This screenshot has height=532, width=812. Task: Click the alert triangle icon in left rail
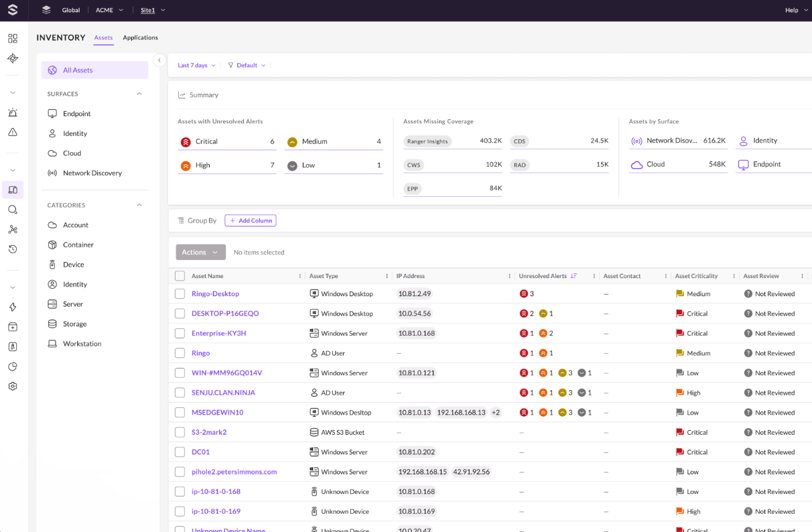click(13, 132)
